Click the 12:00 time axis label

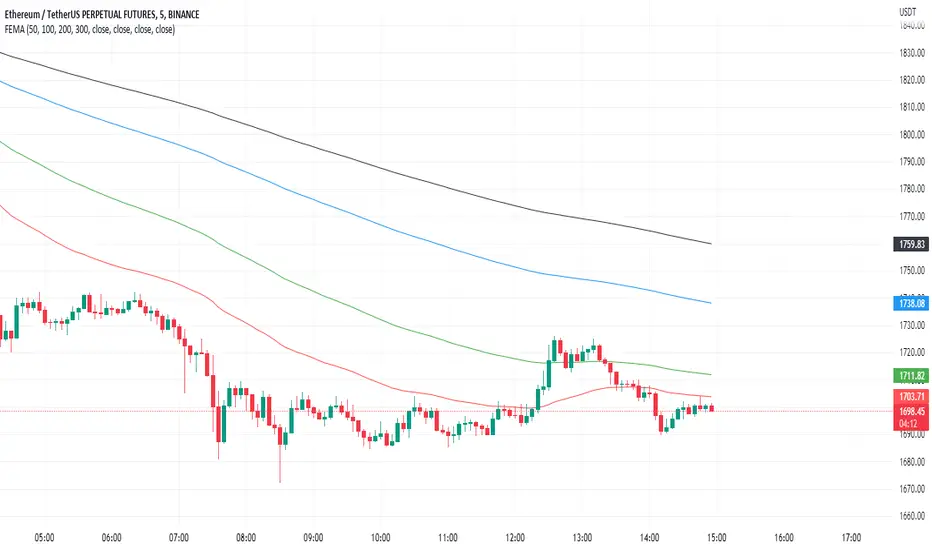(515, 538)
